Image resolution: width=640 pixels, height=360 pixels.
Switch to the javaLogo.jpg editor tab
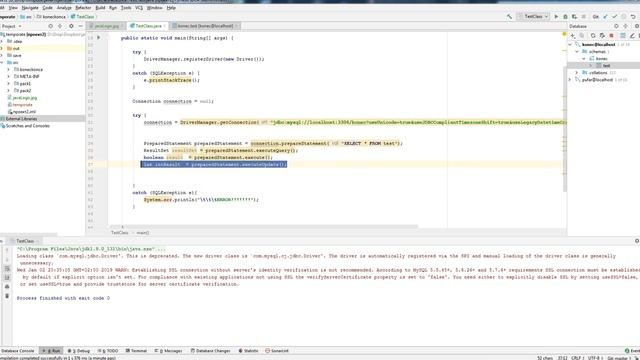click(x=106, y=26)
